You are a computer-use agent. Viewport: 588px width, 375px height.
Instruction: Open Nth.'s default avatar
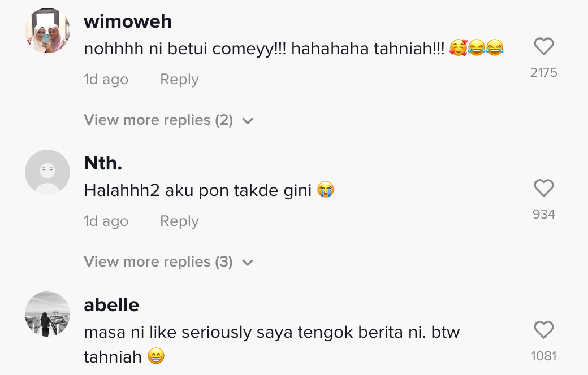(x=47, y=172)
